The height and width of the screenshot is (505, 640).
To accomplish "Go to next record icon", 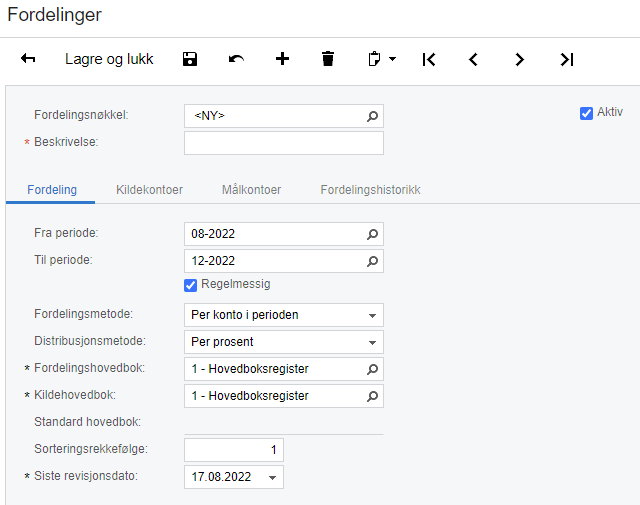I will pos(519,60).
